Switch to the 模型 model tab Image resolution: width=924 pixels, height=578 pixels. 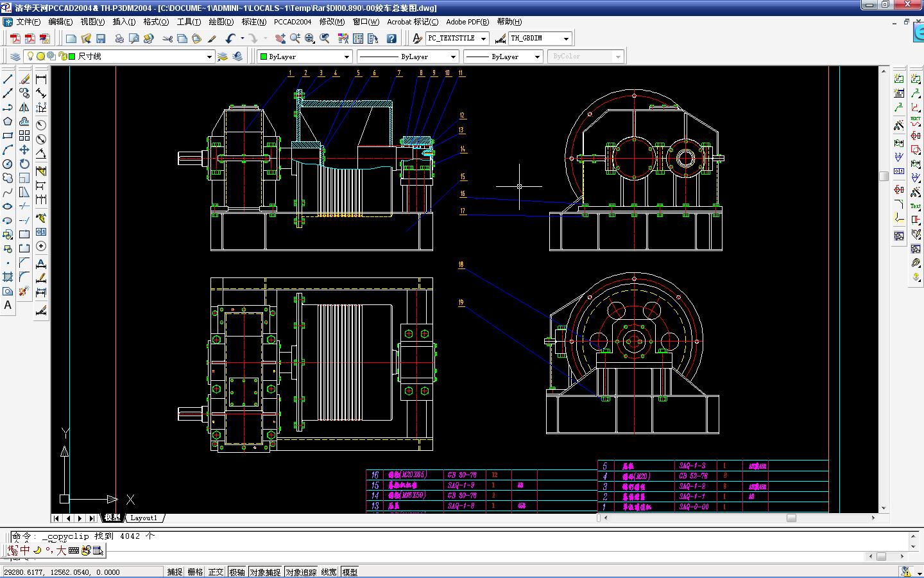click(x=112, y=518)
